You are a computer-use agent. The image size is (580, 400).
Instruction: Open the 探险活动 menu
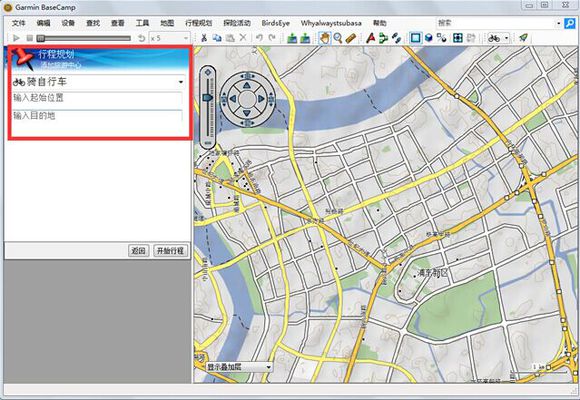coord(237,23)
